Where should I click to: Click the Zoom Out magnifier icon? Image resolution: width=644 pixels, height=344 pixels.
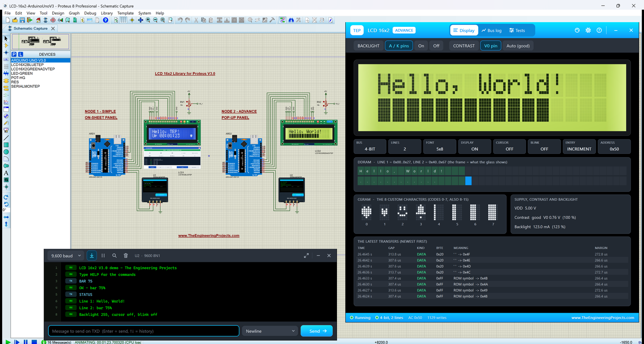pyautogui.click(x=155, y=20)
